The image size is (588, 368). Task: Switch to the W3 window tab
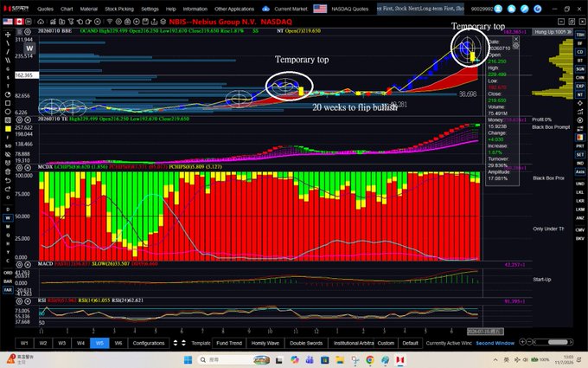click(x=62, y=343)
